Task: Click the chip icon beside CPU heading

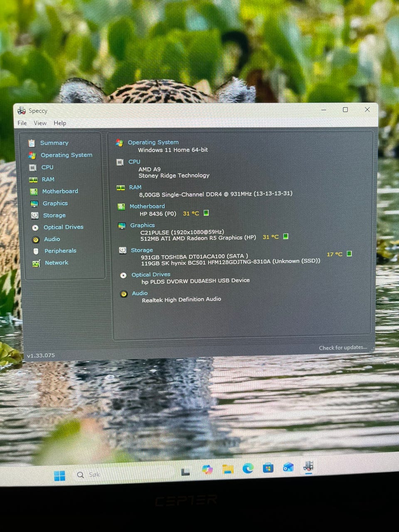Action: click(120, 162)
